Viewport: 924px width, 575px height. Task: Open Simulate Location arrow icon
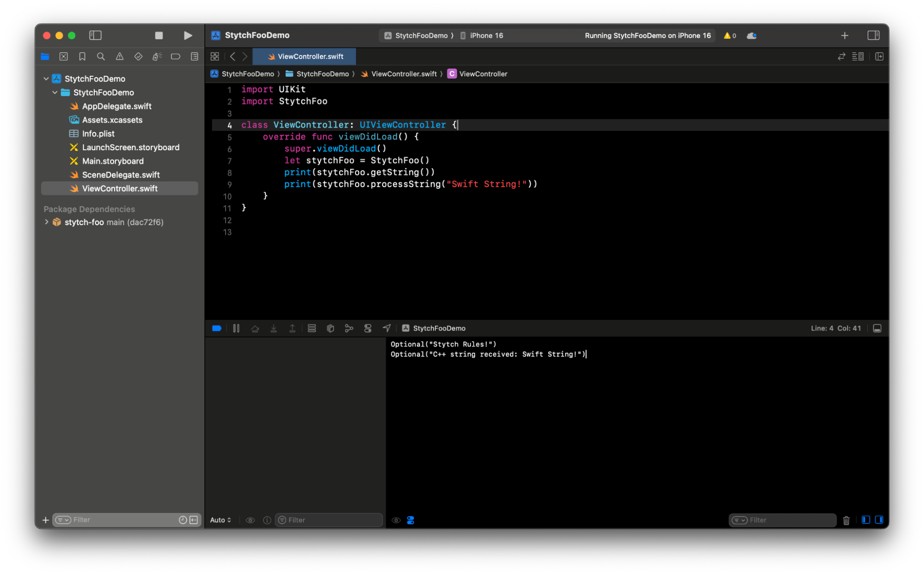386,328
